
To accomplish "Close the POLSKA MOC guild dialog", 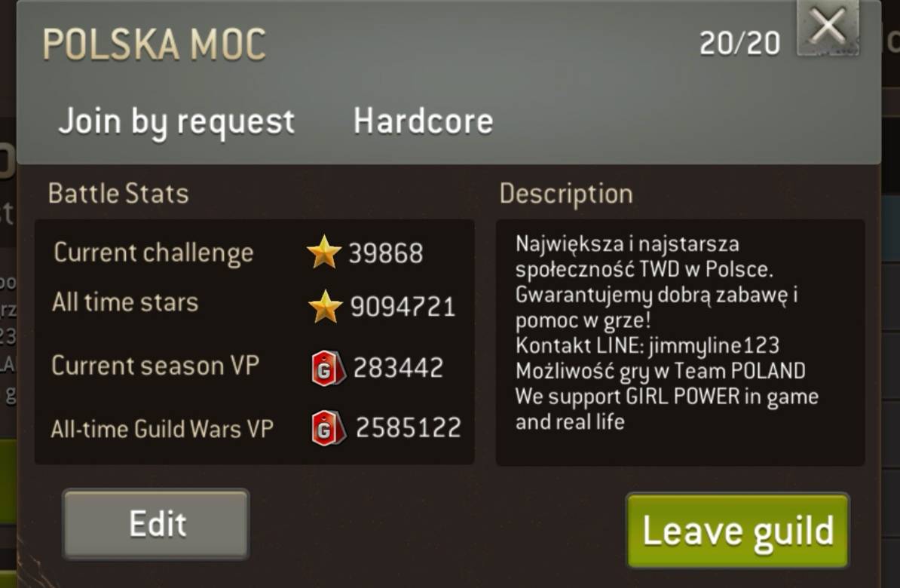I will coord(828,28).
